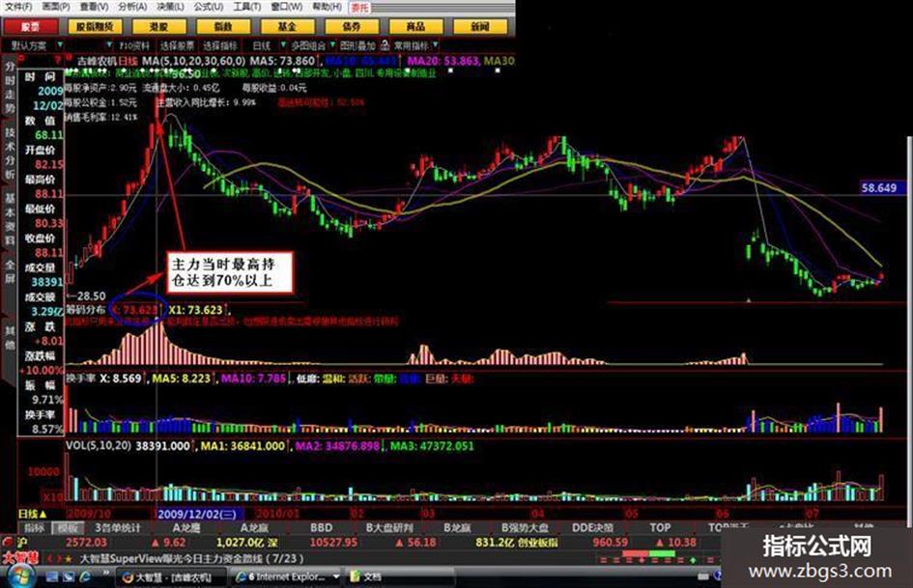Open 分时走势 sidebar tab
The image size is (913, 588).
(x=10, y=87)
